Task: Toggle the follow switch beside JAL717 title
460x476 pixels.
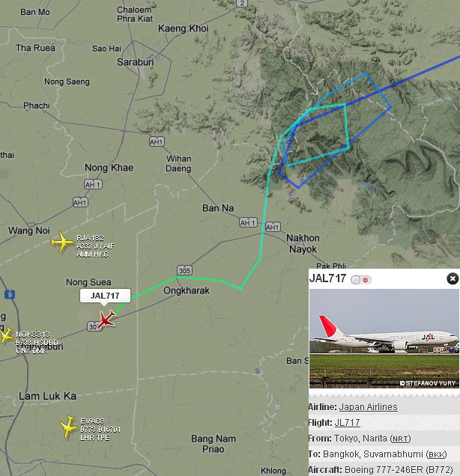Action: point(360,280)
